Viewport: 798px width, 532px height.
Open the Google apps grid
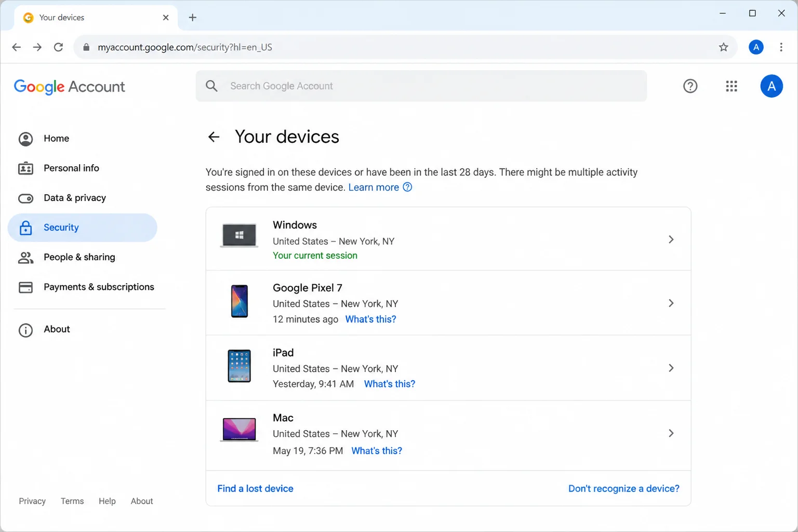tap(731, 86)
